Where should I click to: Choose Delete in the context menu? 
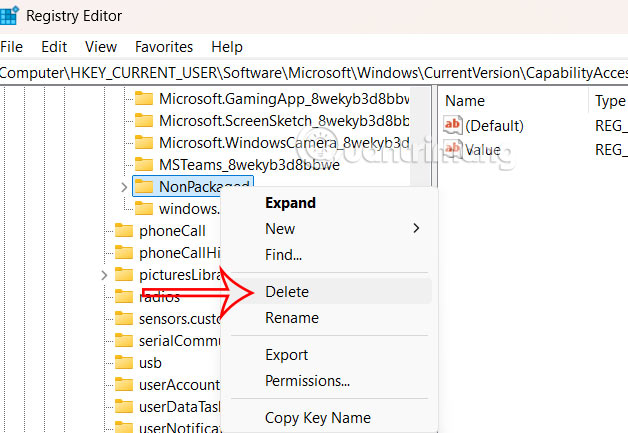[287, 292]
